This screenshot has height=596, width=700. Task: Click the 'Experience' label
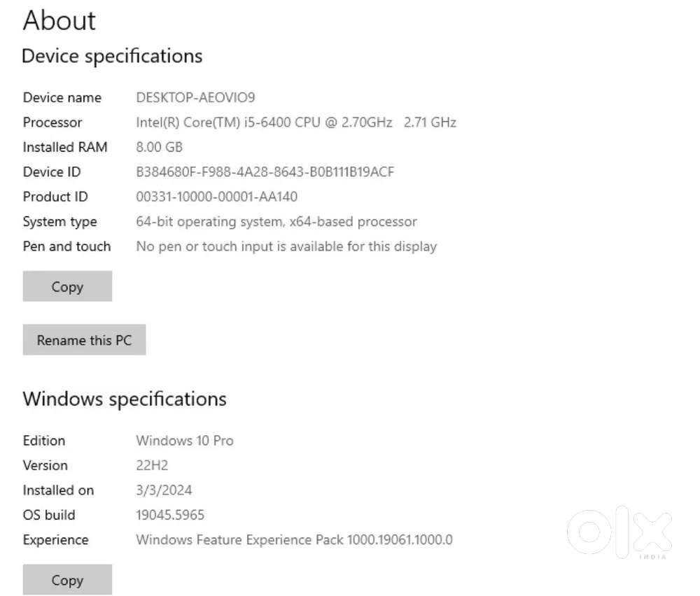pyautogui.click(x=56, y=540)
